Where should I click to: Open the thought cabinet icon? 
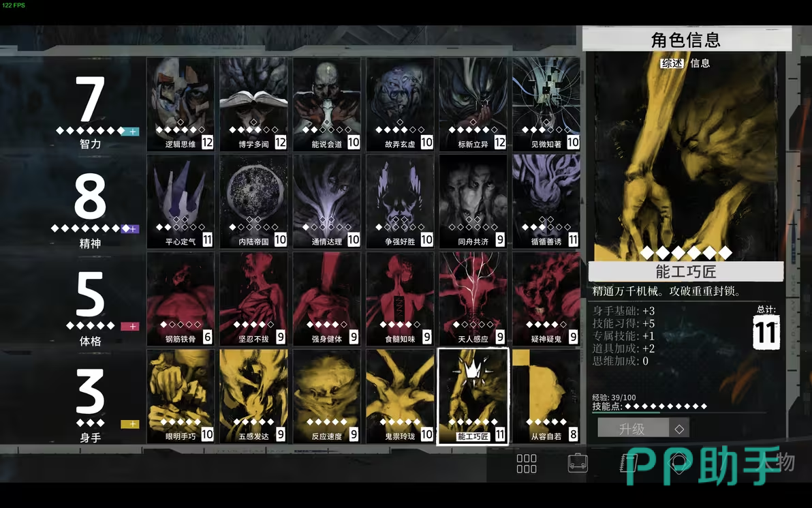coord(676,463)
